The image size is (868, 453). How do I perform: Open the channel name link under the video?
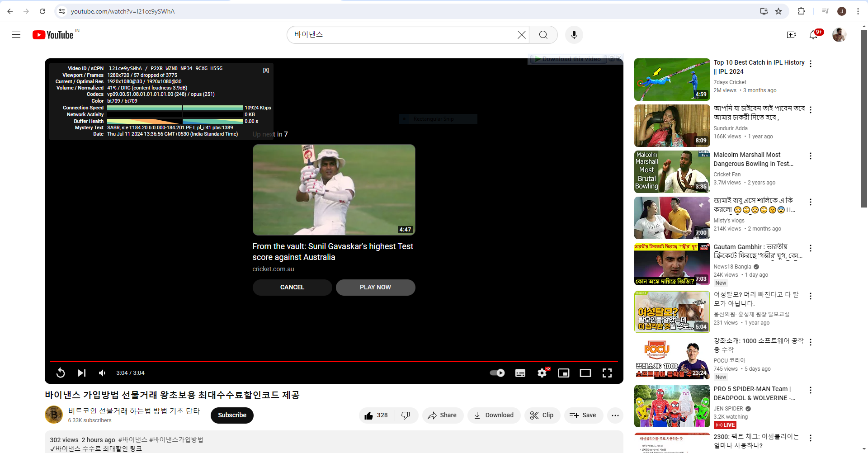click(x=134, y=411)
